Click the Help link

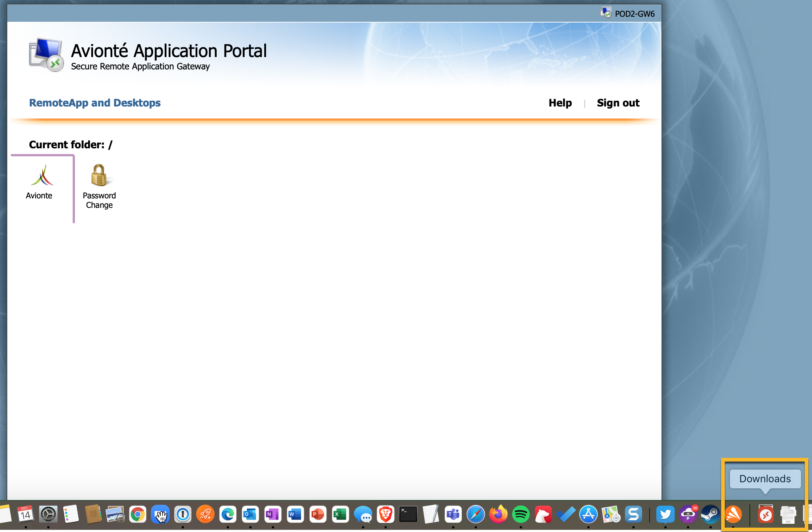click(560, 103)
